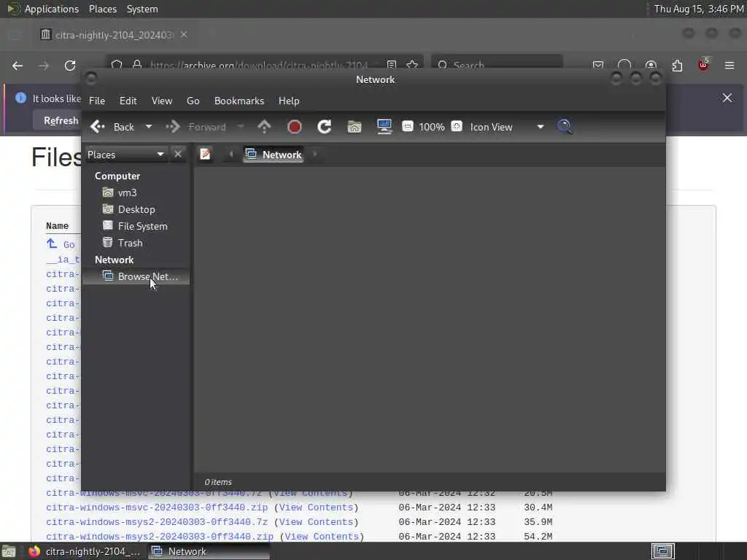Image resolution: width=747 pixels, height=560 pixels.
Task: Open the Places side pane dropdown
Action: coord(125,155)
